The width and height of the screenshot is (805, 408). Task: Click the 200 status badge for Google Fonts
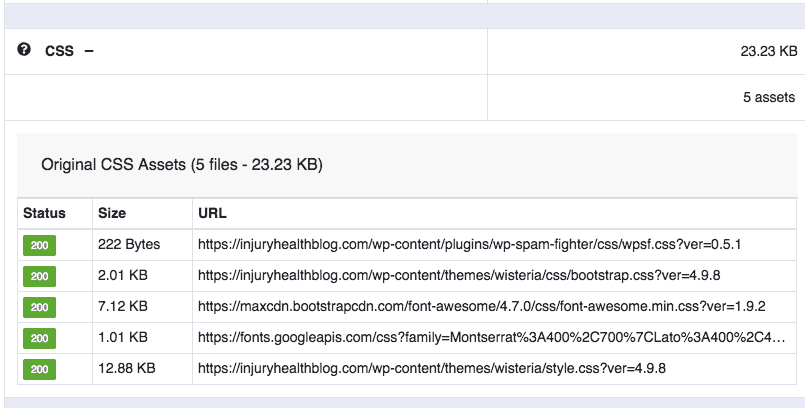coord(41,337)
